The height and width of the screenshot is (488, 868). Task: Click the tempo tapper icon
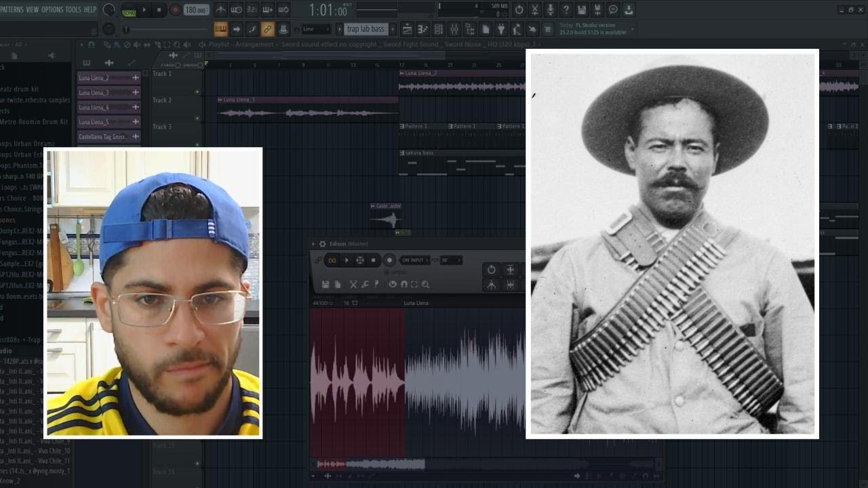pyautogui.click(x=517, y=29)
